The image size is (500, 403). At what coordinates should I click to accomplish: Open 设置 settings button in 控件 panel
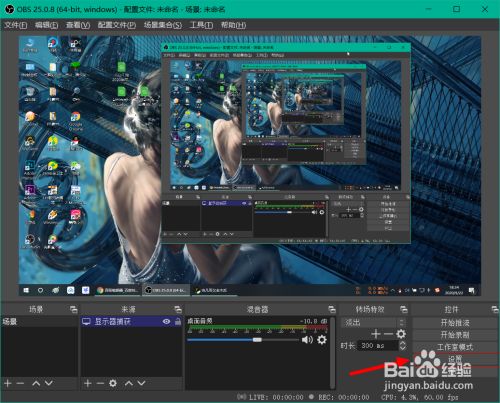(455, 359)
